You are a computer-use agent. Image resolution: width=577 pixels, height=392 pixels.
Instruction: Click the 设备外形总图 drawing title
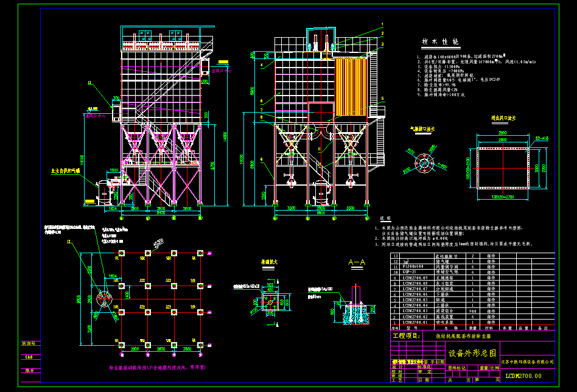(474, 353)
